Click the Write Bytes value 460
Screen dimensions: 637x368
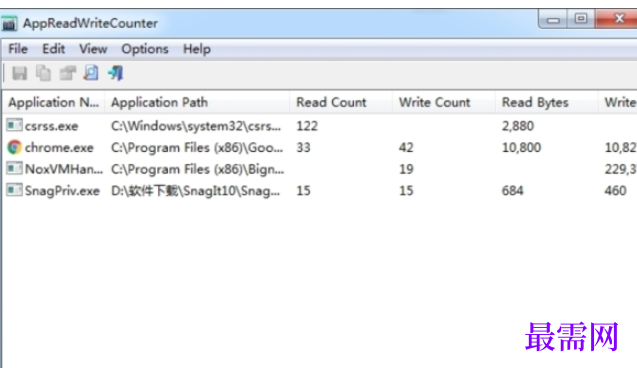click(615, 190)
